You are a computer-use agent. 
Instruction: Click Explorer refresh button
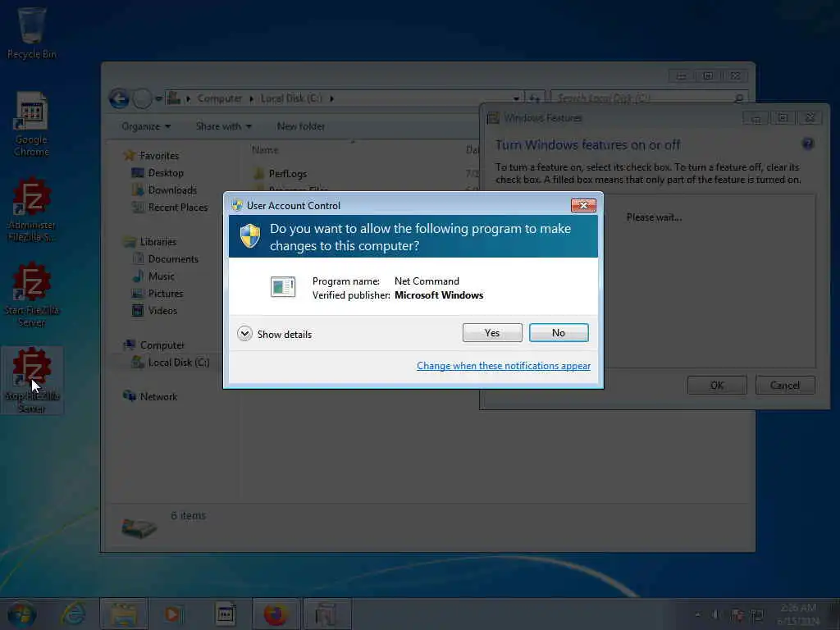point(535,98)
